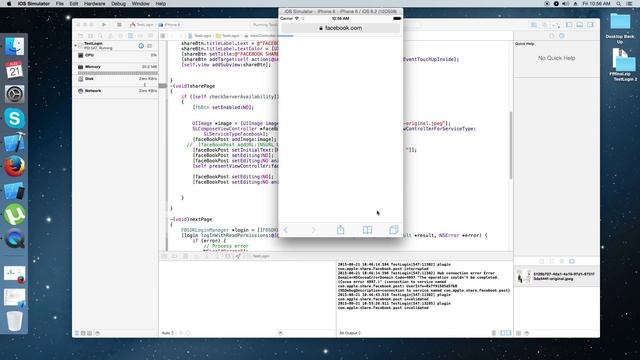Click the sharePage method name in code
Screen dimensions: 640x360
click(x=202, y=86)
